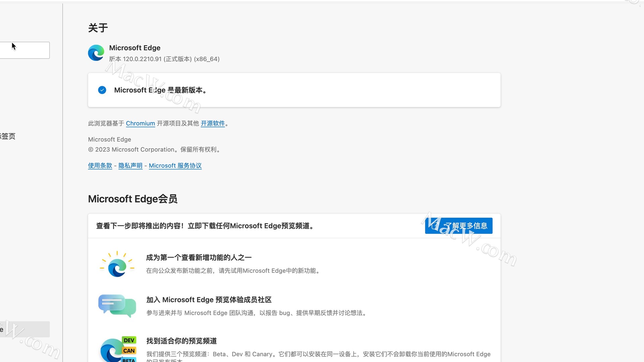The image size is (644, 362).
Task: Select the sidebar item ending in 签页
Action: 8,136
